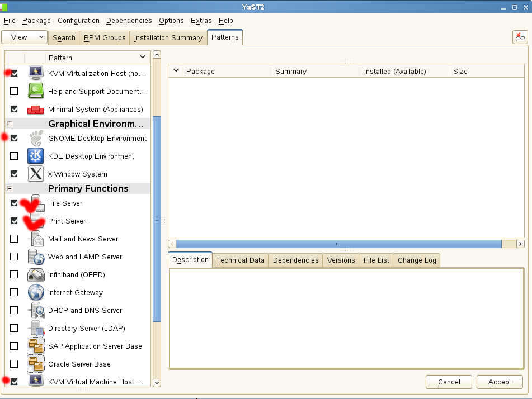
Task: Click package table scroll-right arrow
Action: pyautogui.click(x=520, y=244)
